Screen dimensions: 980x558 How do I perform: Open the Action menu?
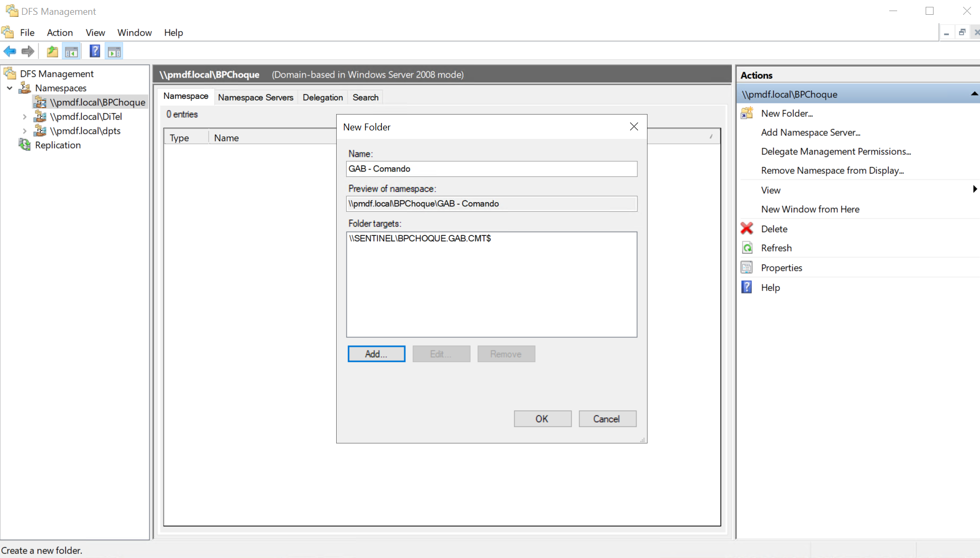(x=60, y=33)
